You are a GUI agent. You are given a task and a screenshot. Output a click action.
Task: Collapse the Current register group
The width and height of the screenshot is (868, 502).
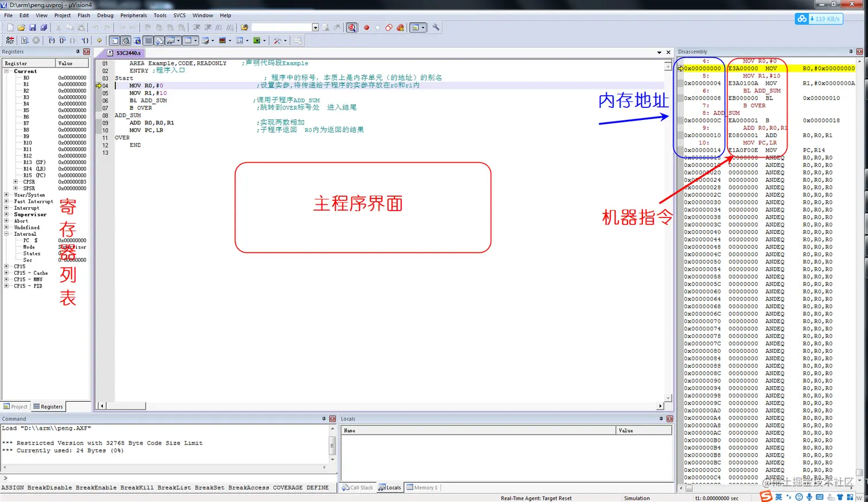click(x=7, y=71)
